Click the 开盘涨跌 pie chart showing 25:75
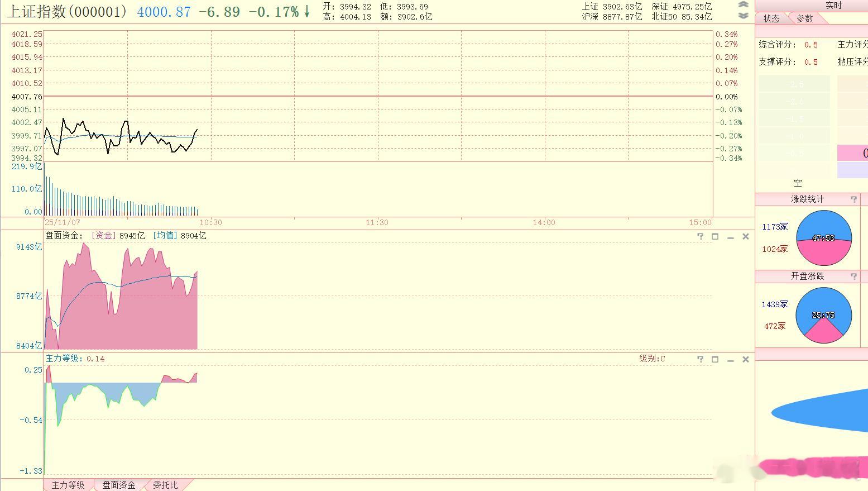The width and height of the screenshot is (868, 491). [823, 315]
